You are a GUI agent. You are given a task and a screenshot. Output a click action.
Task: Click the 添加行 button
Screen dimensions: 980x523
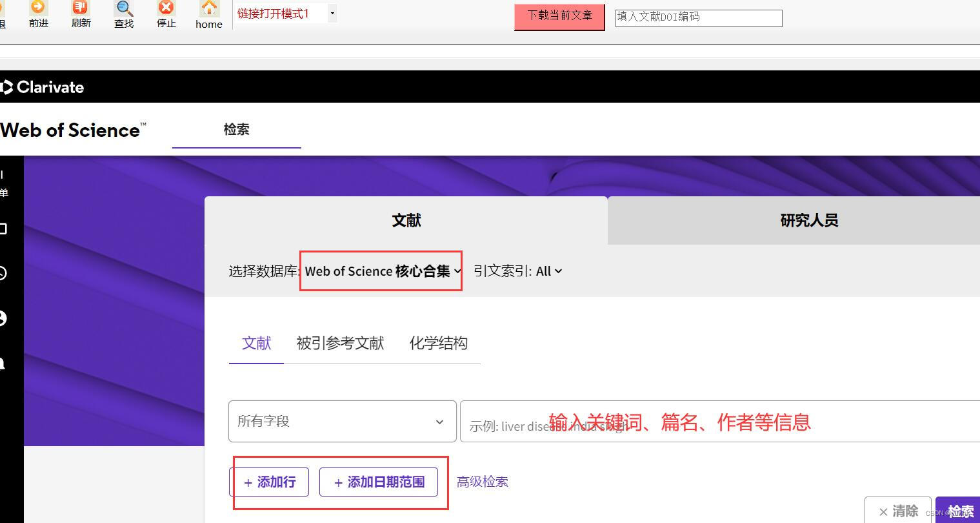(269, 482)
